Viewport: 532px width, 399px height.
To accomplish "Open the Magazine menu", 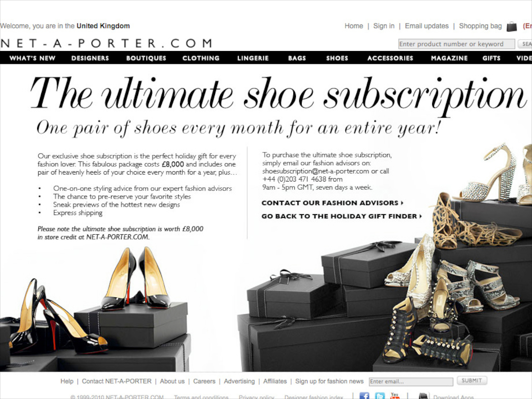I will [x=449, y=58].
